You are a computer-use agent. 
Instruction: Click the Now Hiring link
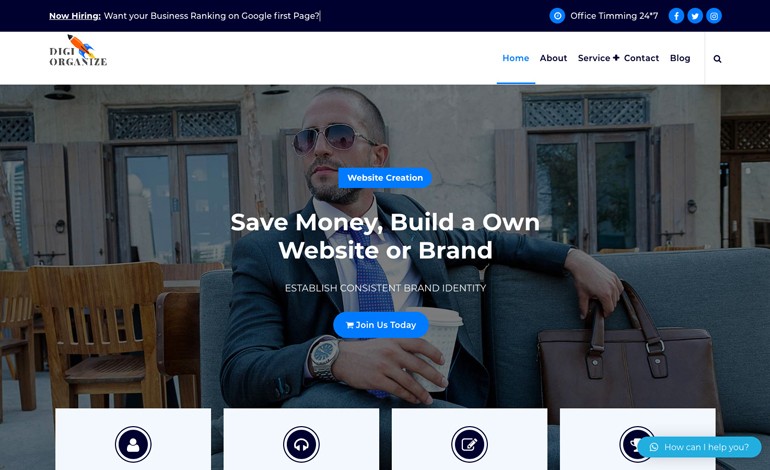pyautogui.click(x=75, y=16)
